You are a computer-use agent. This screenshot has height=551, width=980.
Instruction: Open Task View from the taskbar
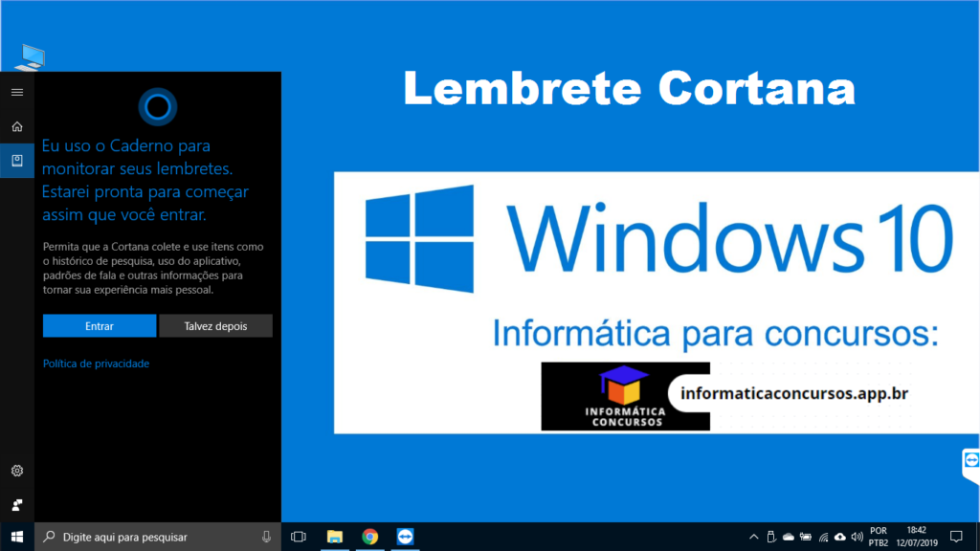(298, 537)
